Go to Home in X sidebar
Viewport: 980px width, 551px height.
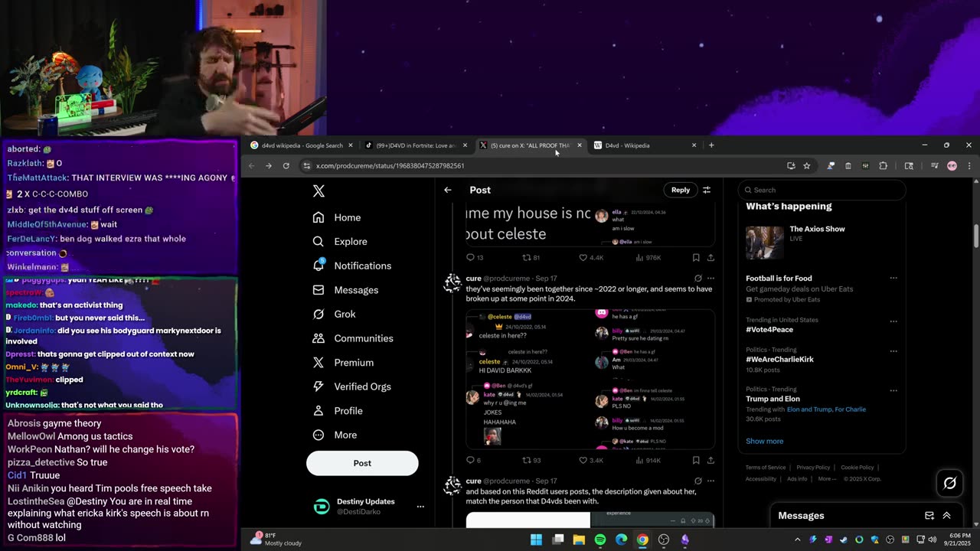click(x=337, y=217)
